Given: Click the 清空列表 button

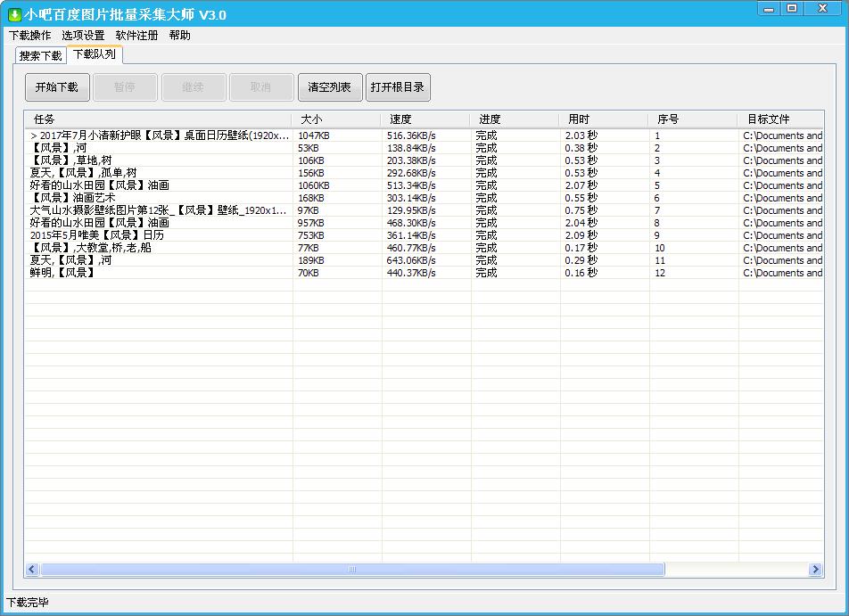Looking at the screenshot, I should [x=330, y=87].
